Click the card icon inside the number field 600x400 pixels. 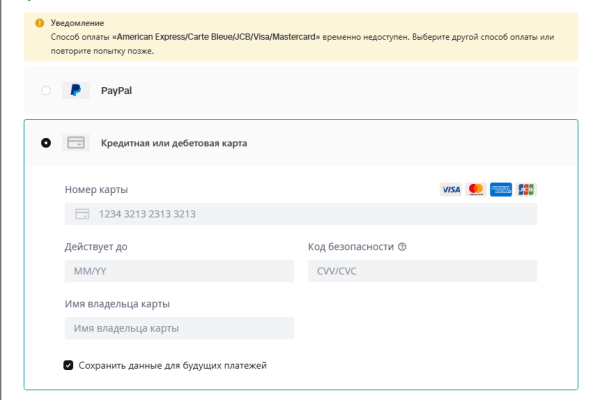pos(82,214)
